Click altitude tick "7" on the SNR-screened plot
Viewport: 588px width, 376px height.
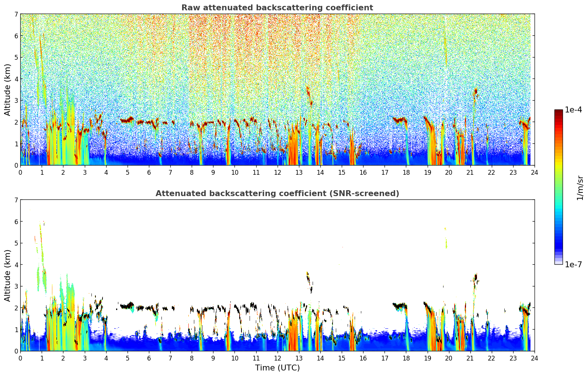coord(16,200)
